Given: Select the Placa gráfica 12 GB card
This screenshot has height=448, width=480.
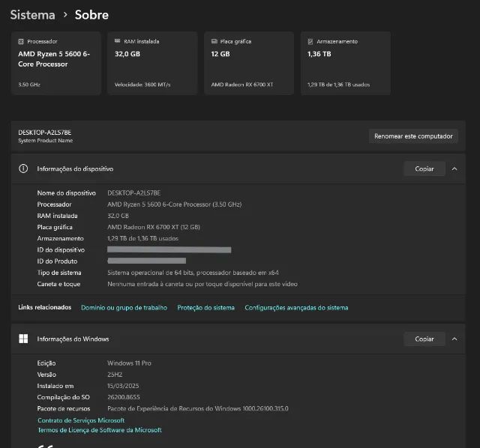Looking at the screenshot, I should tap(249, 63).
